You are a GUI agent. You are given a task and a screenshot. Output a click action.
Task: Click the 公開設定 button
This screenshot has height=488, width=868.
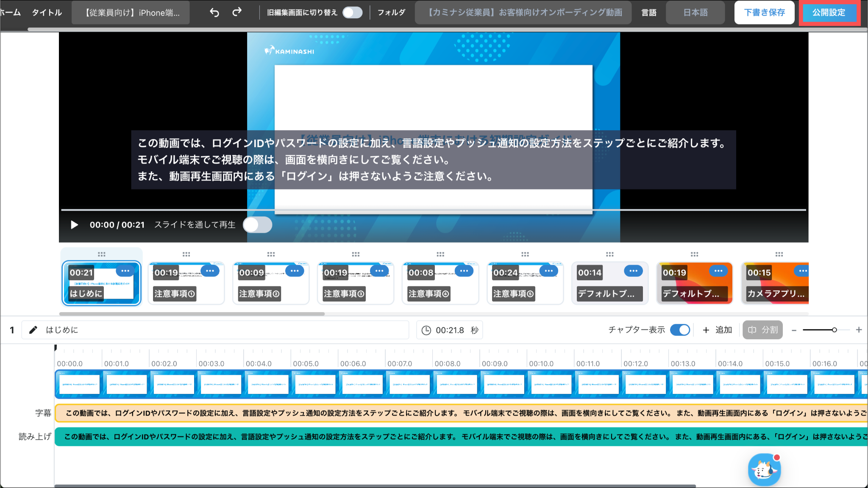click(829, 12)
